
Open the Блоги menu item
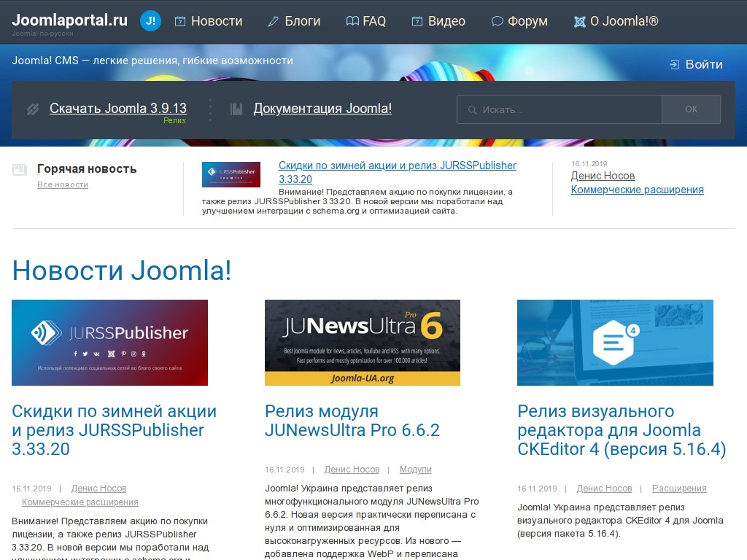pos(303,21)
